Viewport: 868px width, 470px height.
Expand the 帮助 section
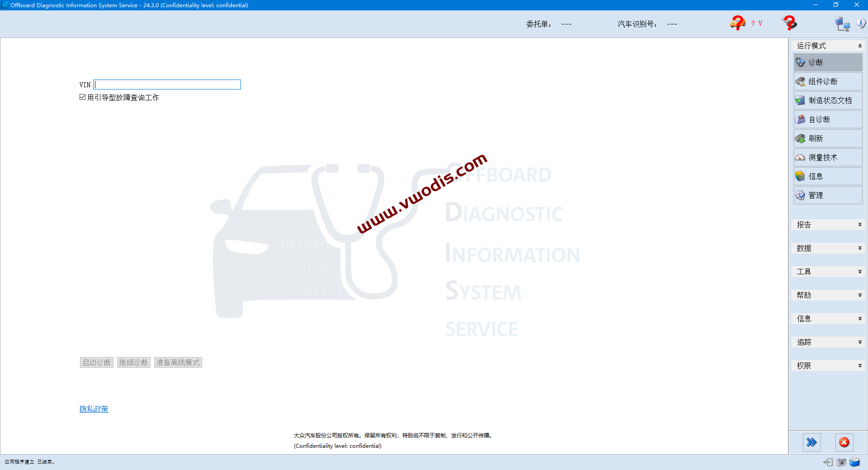click(x=828, y=295)
